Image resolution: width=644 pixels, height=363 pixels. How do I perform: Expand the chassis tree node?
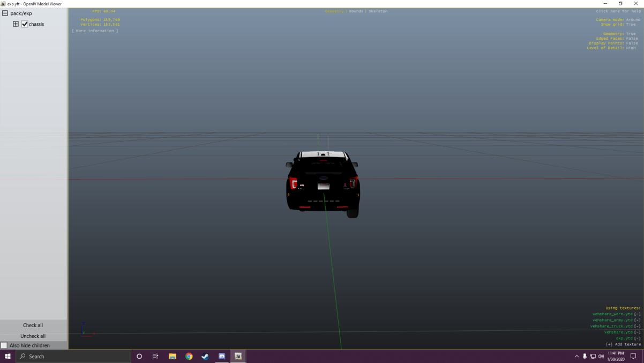pyautogui.click(x=16, y=24)
